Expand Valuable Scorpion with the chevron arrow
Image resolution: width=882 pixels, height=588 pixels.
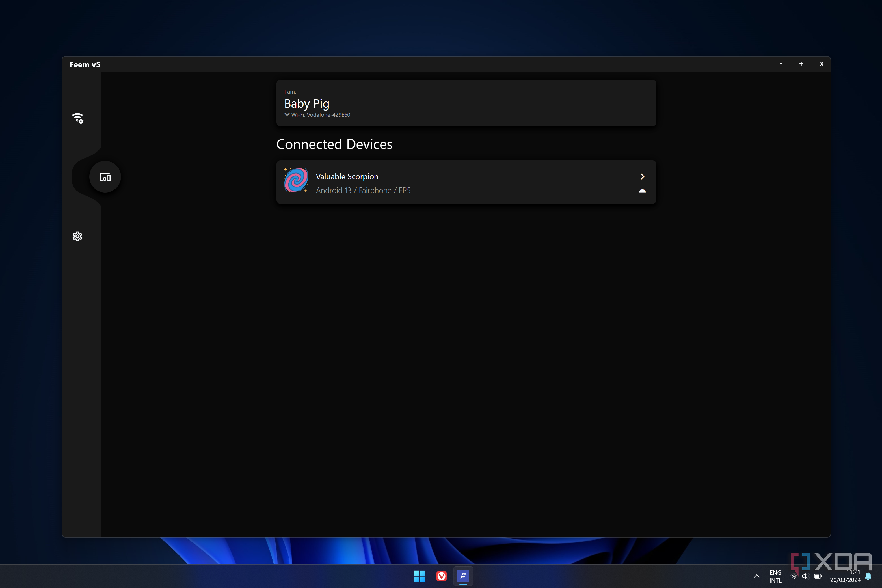(x=642, y=176)
